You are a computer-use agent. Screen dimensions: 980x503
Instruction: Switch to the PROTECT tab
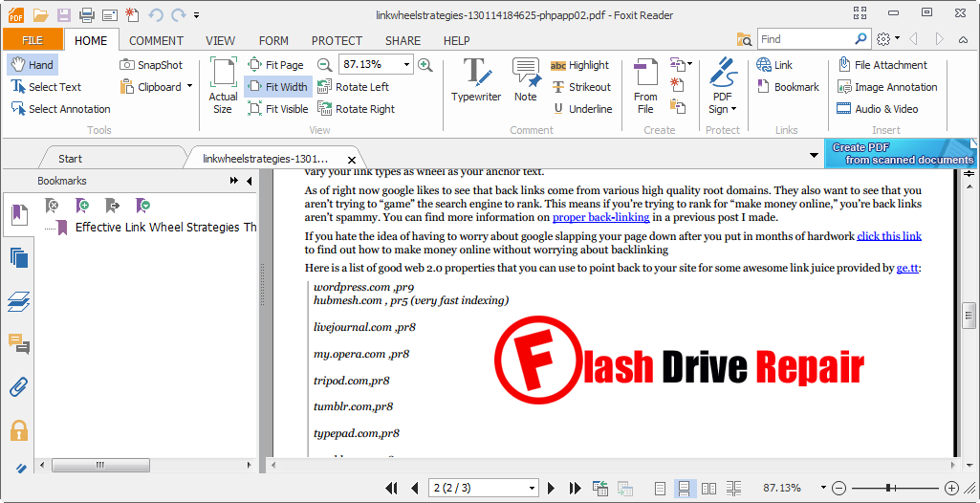[337, 40]
